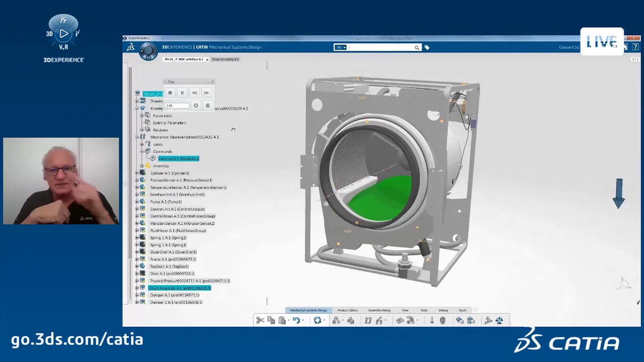Viewport: 644px width, 362px height.
Task: Select Command.1 (Revolute.2) in tree
Action: point(179,158)
